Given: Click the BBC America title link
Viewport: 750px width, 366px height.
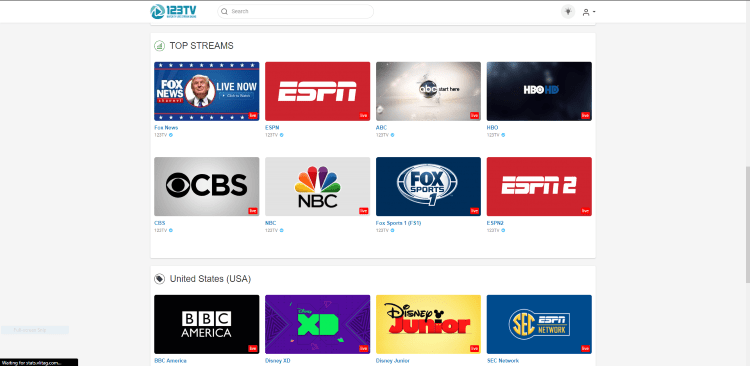Looking at the screenshot, I should point(170,361).
